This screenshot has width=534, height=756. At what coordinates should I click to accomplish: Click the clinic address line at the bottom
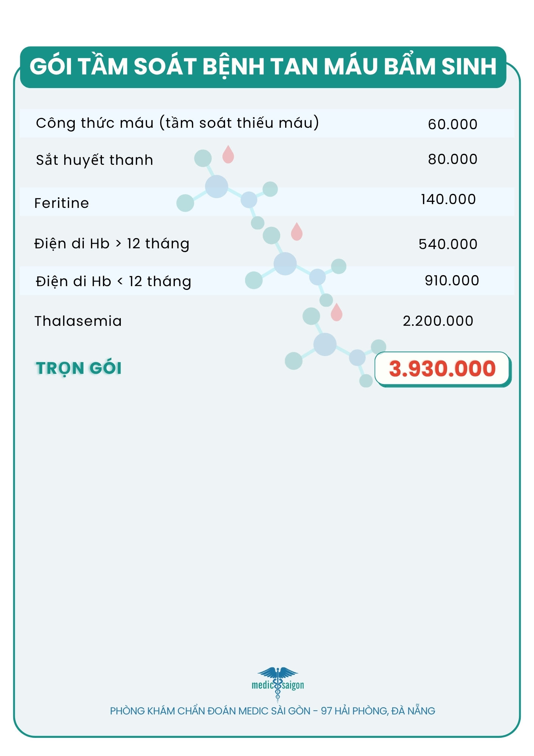pos(272,711)
